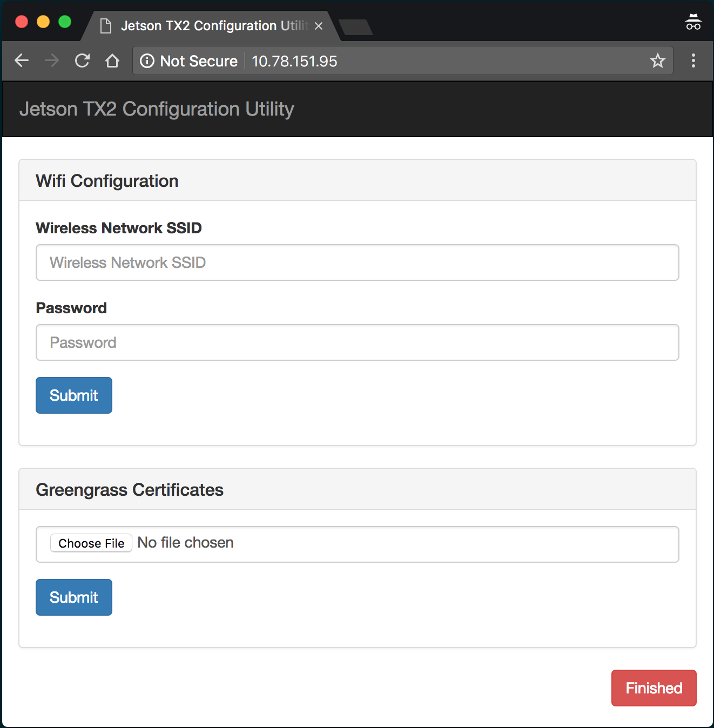Click the red Finished button
Viewport: 714px width, 728px height.
pyautogui.click(x=654, y=688)
